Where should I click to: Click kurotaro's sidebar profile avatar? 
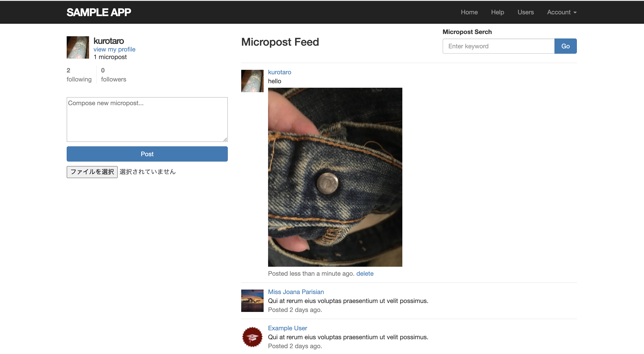click(x=78, y=47)
